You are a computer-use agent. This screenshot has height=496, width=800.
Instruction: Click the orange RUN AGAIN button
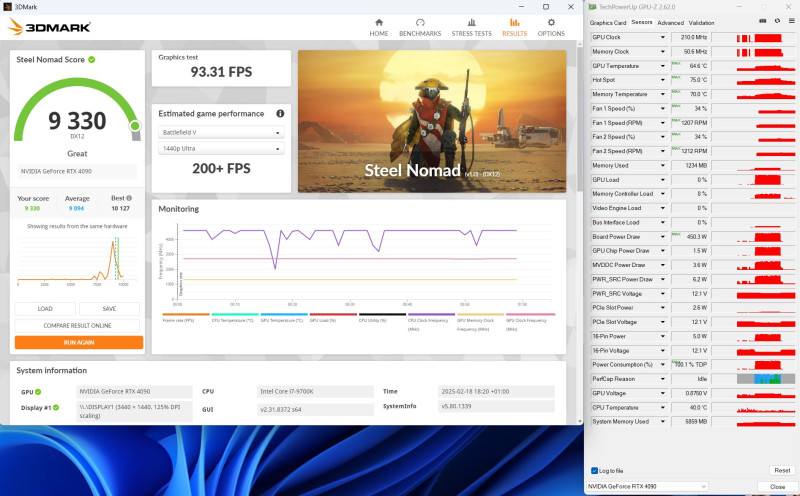tap(79, 342)
